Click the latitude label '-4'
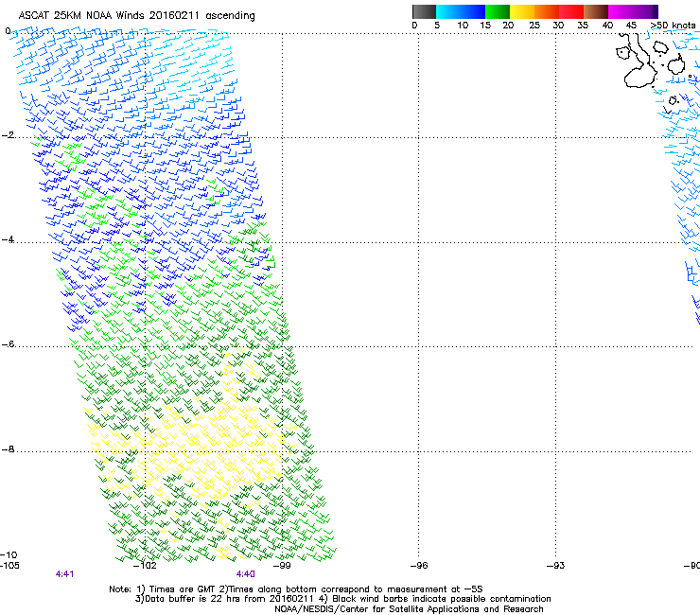700x615 pixels. coord(8,239)
